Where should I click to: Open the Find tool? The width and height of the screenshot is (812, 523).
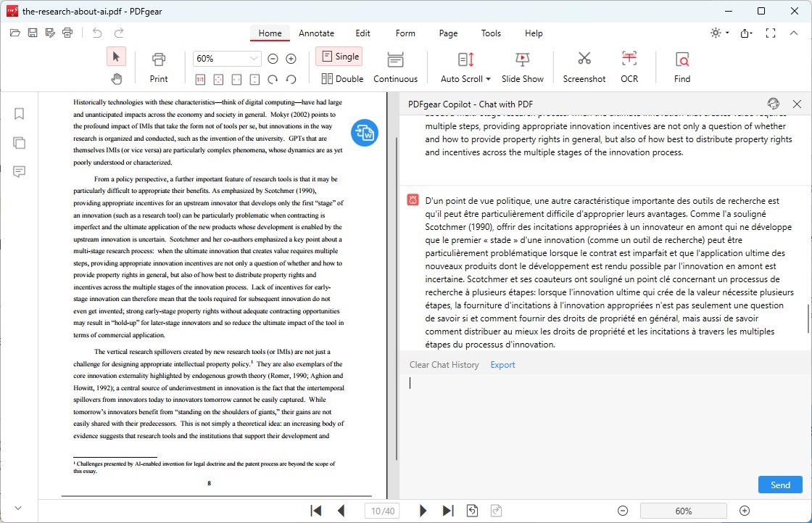coord(682,67)
